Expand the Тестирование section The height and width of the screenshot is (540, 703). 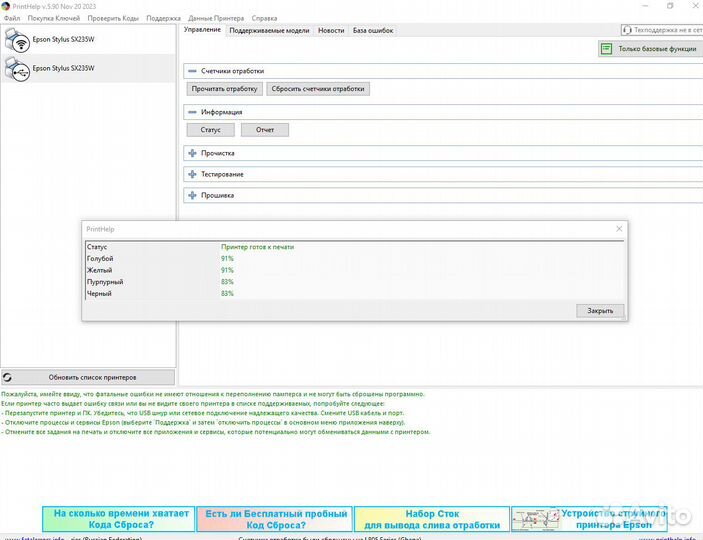tap(192, 174)
